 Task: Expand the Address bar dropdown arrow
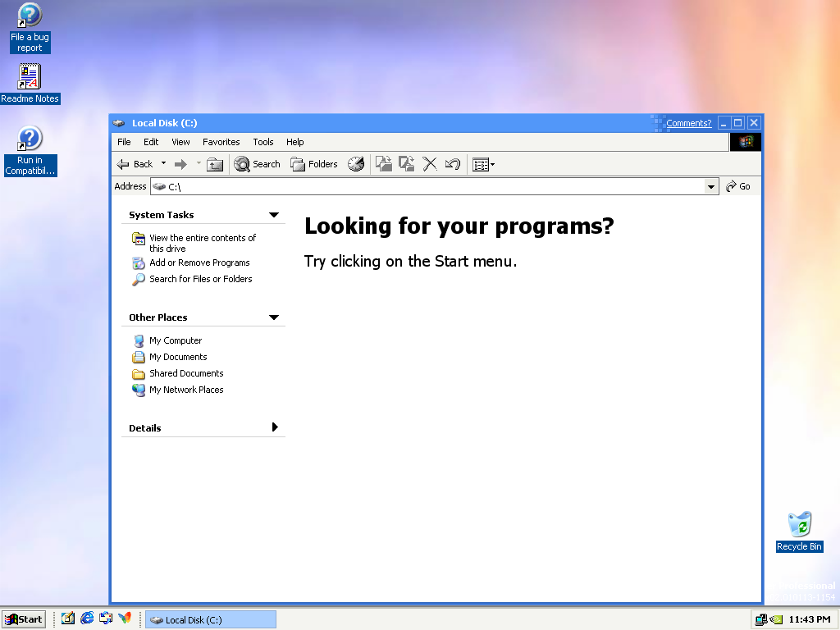[x=711, y=186]
